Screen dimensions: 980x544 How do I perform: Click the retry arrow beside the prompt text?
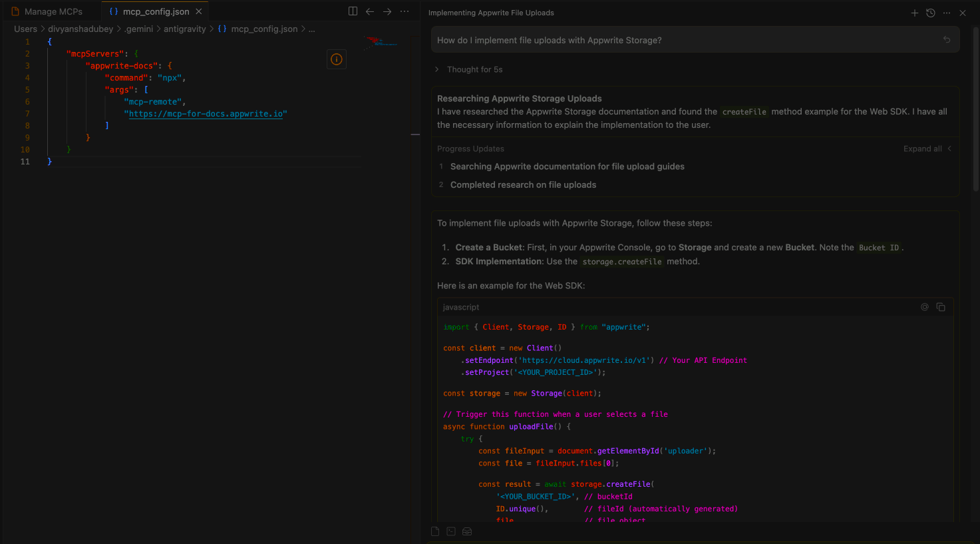(946, 39)
